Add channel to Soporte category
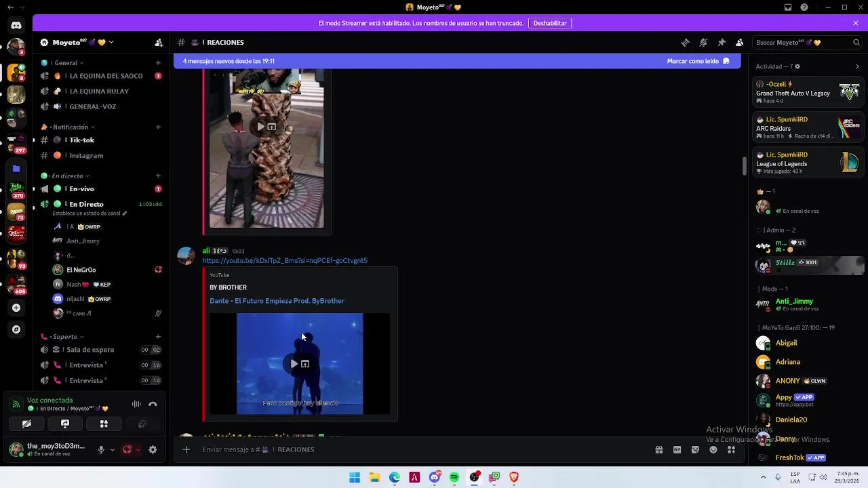Image resolution: width=868 pixels, height=488 pixels. [x=158, y=336]
